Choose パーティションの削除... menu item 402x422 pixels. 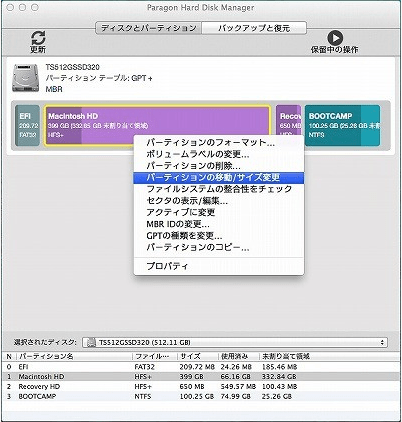pyautogui.click(x=219, y=166)
